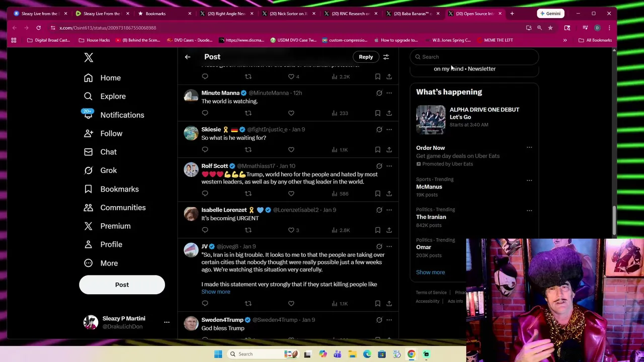Open The Iranian trending topic

point(431,217)
